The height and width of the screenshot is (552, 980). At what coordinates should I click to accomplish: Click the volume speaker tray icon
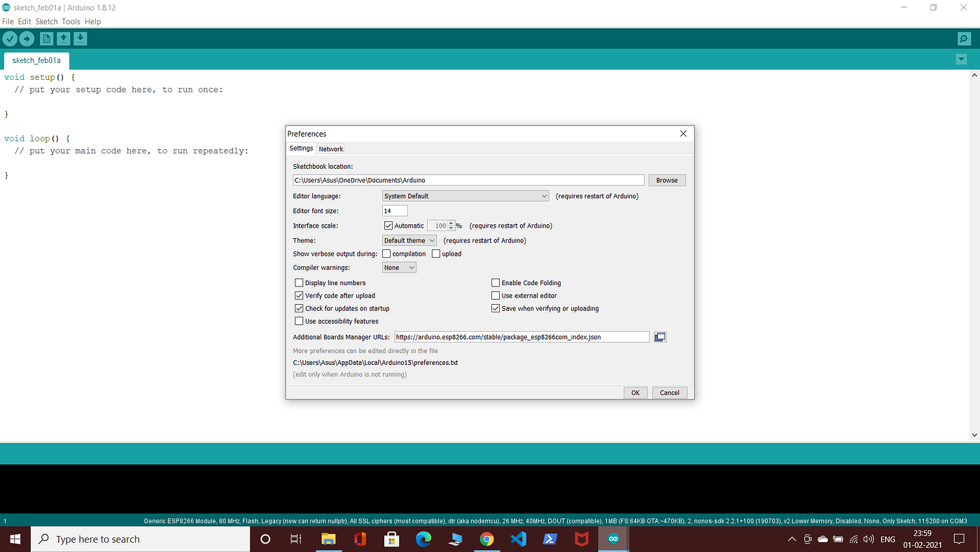[869, 539]
